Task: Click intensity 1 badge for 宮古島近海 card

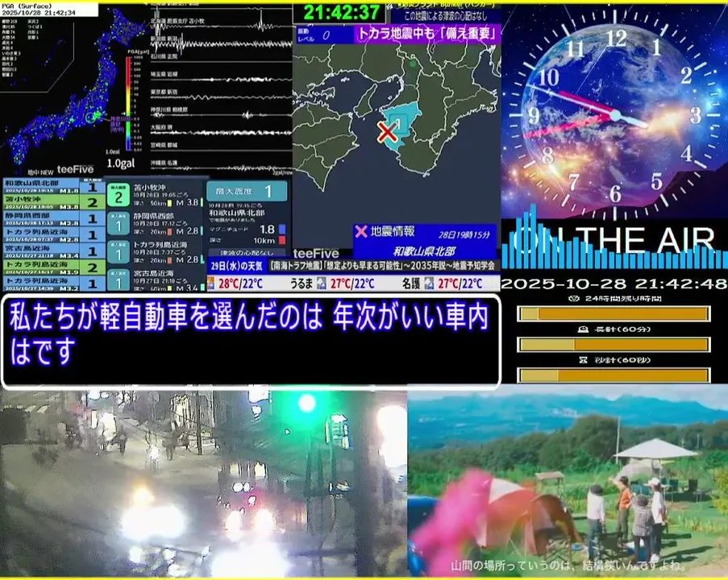Action: pyautogui.click(x=119, y=280)
